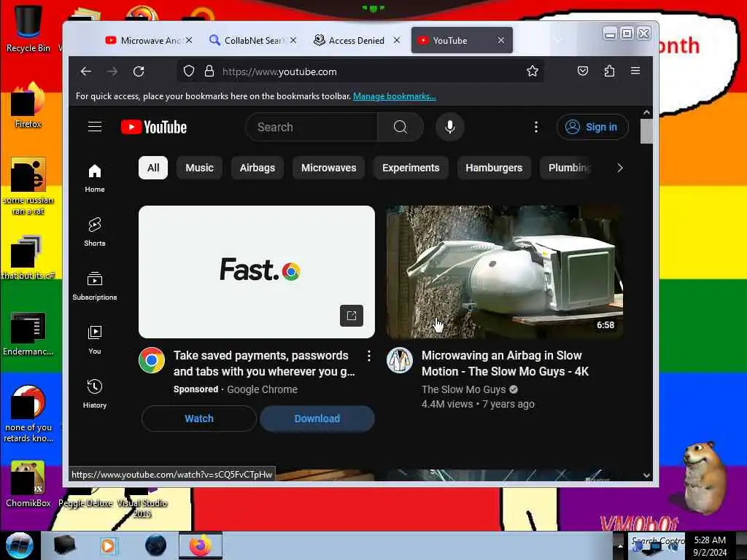Start voice search with microphone icon
Viewport: 747px width, 560px height.
coord(449,127)
